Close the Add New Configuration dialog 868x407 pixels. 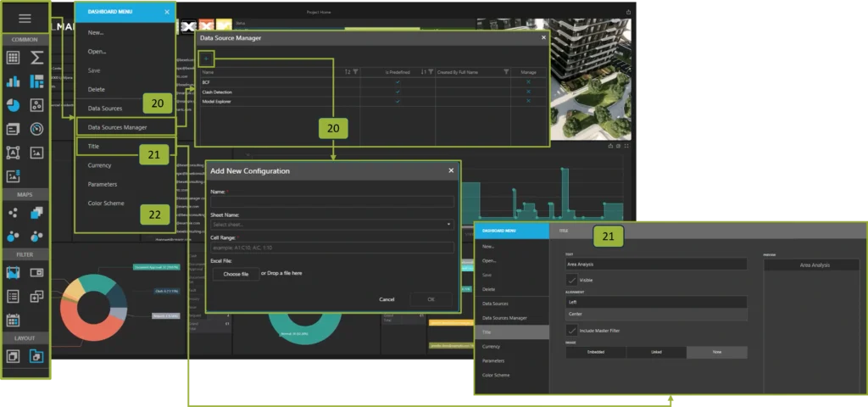pos(451,170)
